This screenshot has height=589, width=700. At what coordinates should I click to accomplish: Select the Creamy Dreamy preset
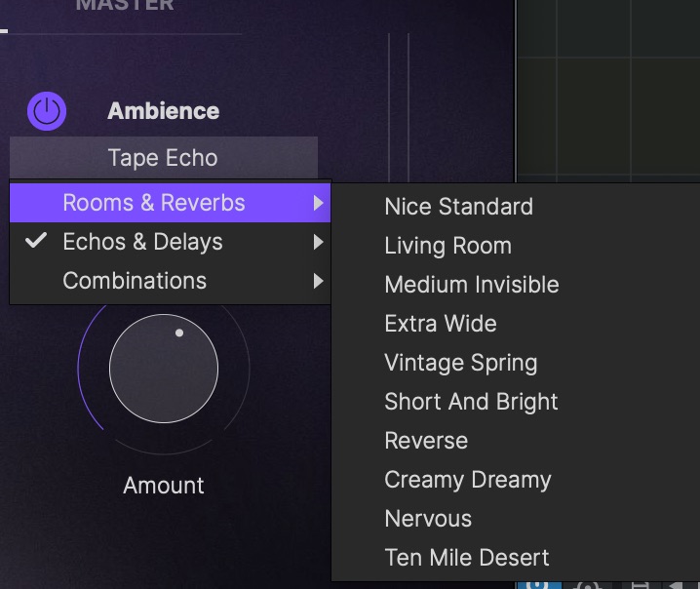pos(468,480)
